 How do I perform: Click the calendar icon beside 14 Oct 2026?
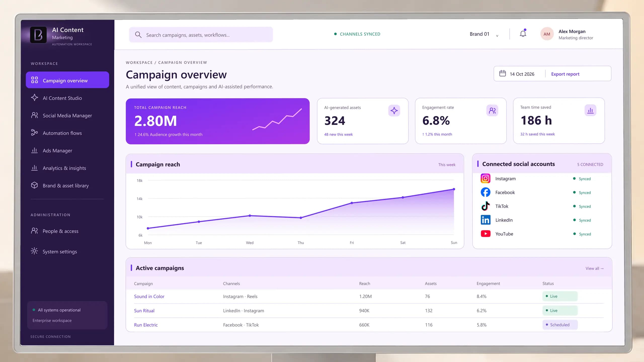tap(502, 73)
